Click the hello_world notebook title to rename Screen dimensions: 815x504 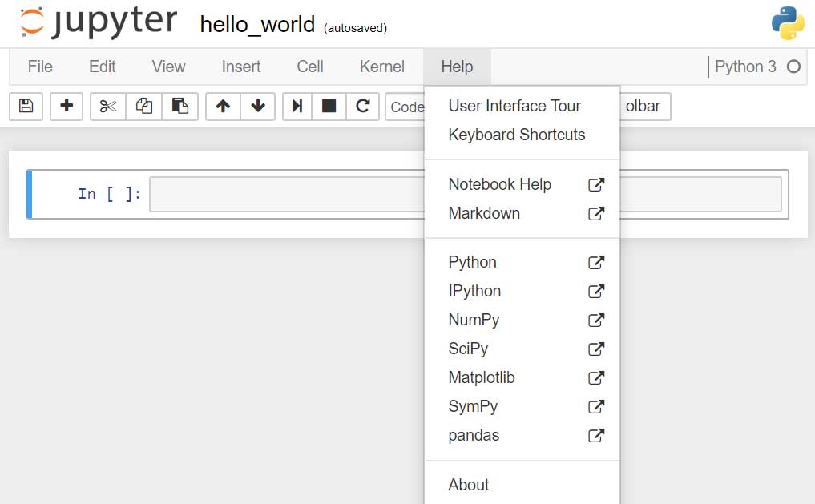[257, 24]
